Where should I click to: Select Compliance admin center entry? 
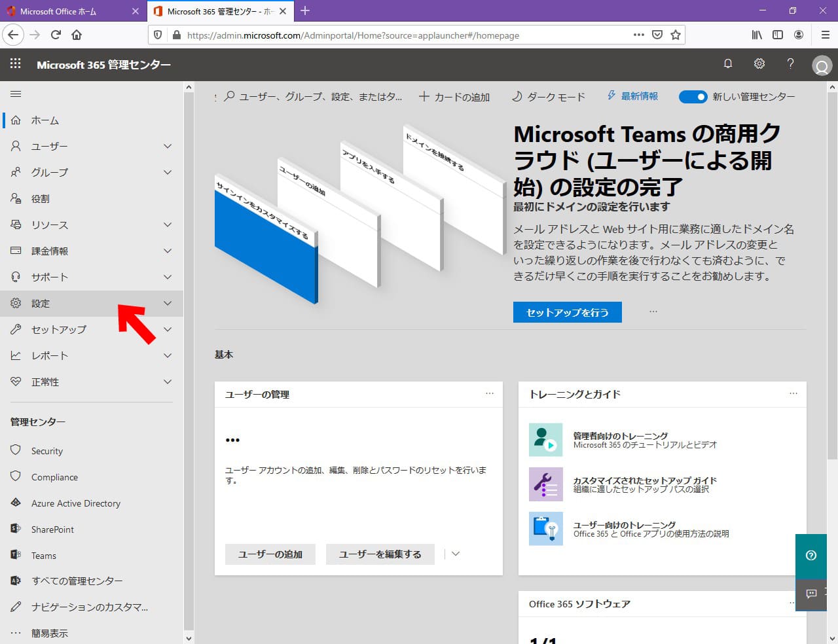point(92,477)
